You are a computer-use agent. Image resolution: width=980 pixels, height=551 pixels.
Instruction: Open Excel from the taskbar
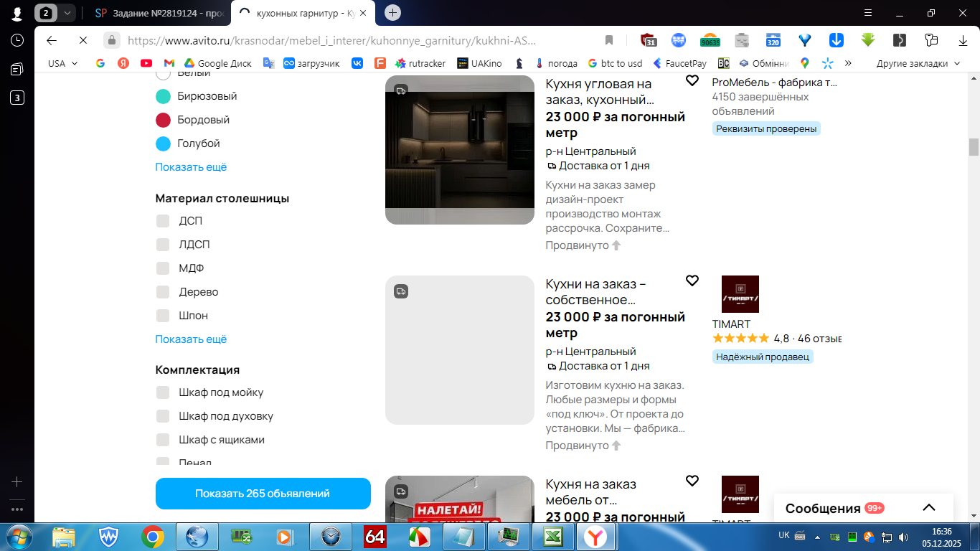point(552,536)
